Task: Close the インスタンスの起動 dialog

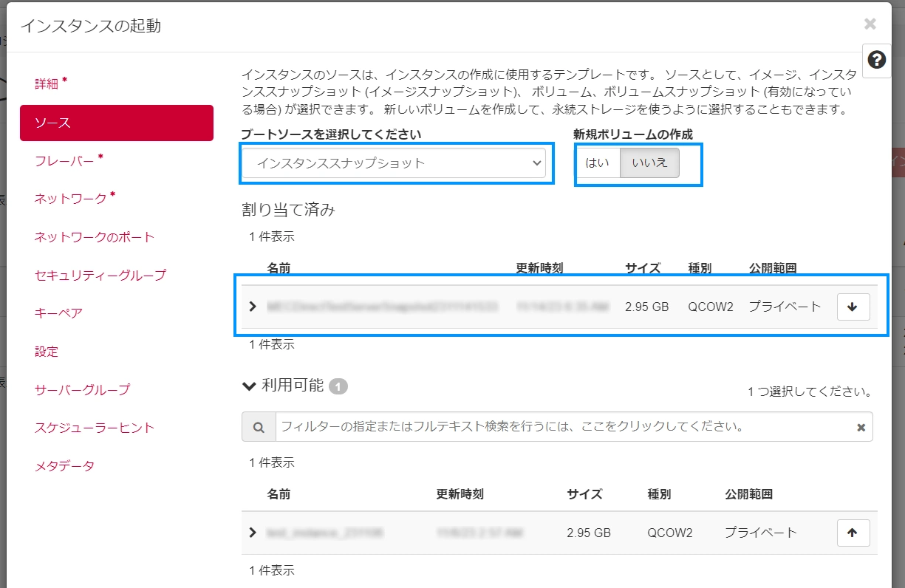Action: (870, 24)
